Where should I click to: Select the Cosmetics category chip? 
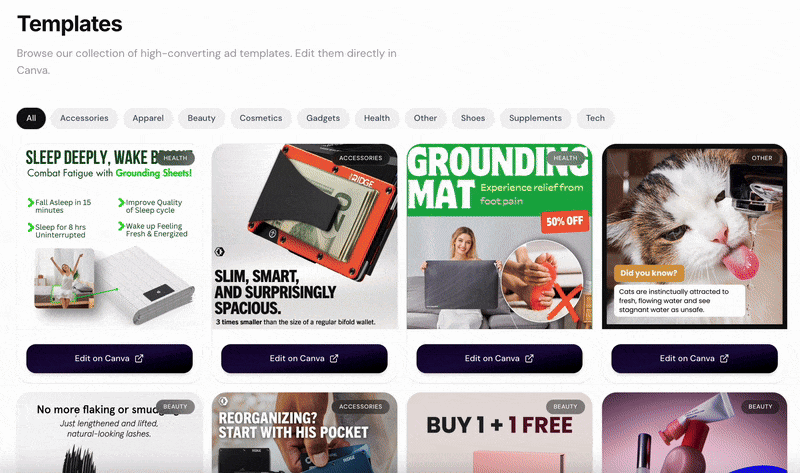[261, 118]
